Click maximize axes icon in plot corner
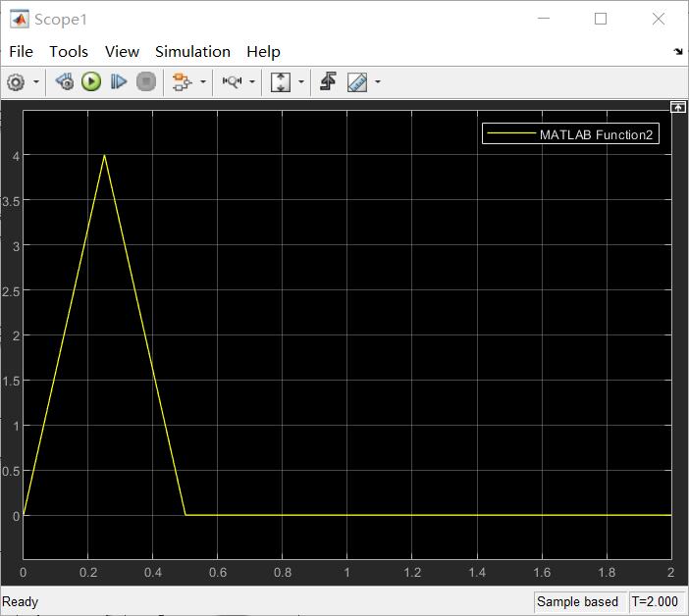 [x=677, y=107]
